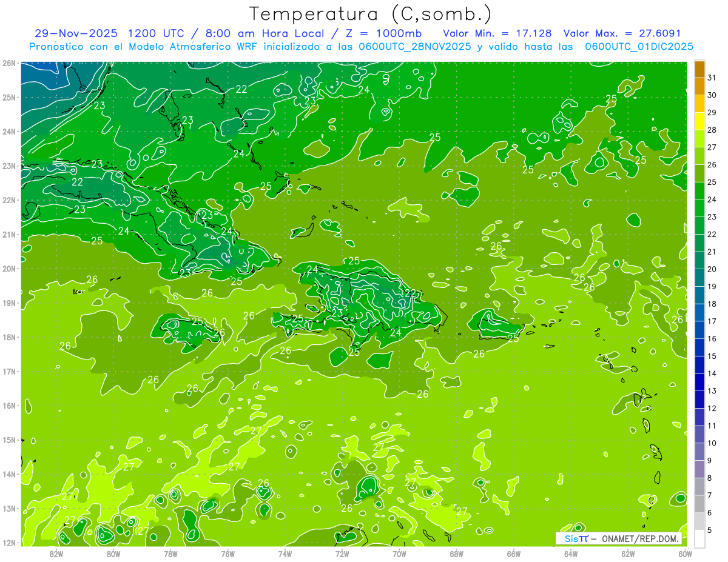Screen dimensions: 728x562
Task: Click the 16N latitude label
Action: [9, 406]
